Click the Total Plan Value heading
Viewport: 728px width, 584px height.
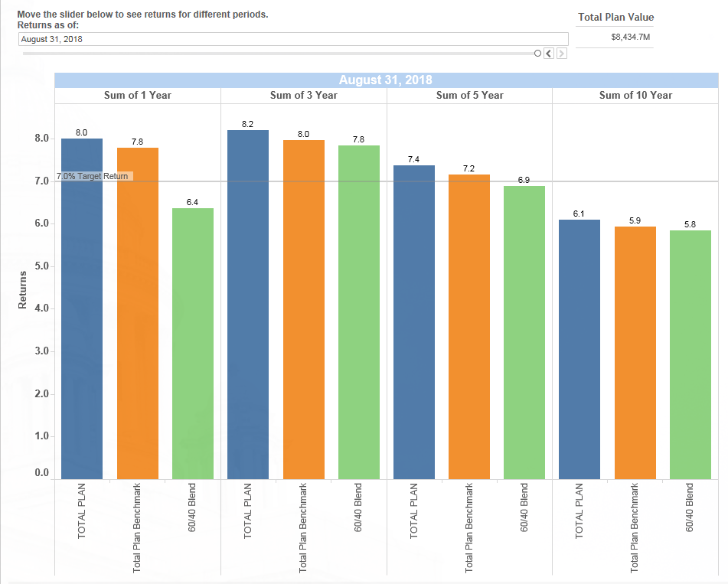pyautogui.click(x=615, y=17)
